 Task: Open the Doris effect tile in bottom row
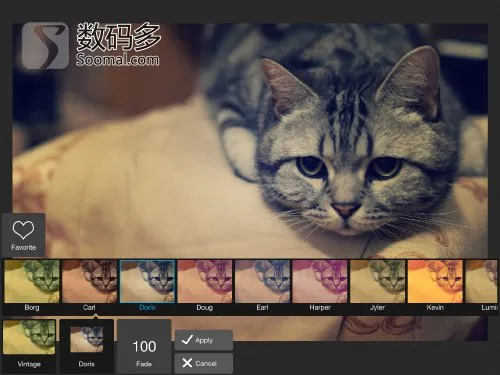87,346
